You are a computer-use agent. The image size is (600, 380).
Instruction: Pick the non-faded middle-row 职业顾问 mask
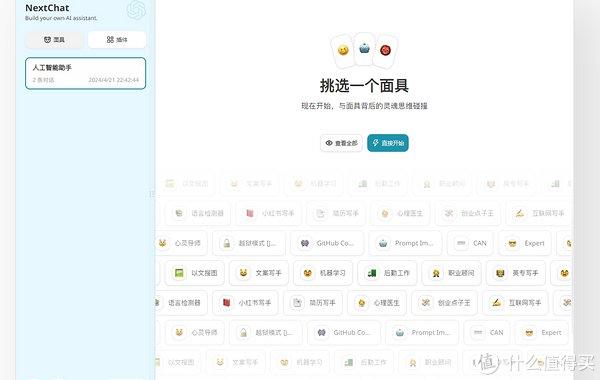tap(452, 273)
